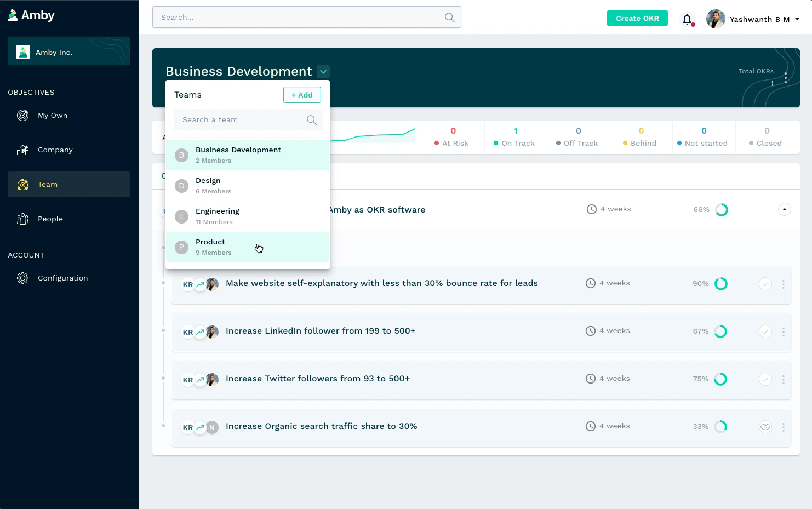Viewport: 812px width, 509px height.
Task: Select the Engineering team in the list
Action: (x=248, y=216)
